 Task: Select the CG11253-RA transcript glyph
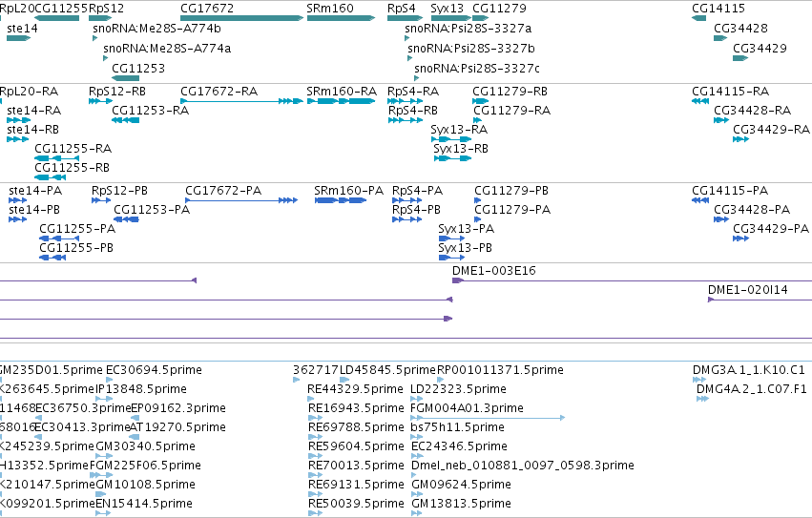125,120
